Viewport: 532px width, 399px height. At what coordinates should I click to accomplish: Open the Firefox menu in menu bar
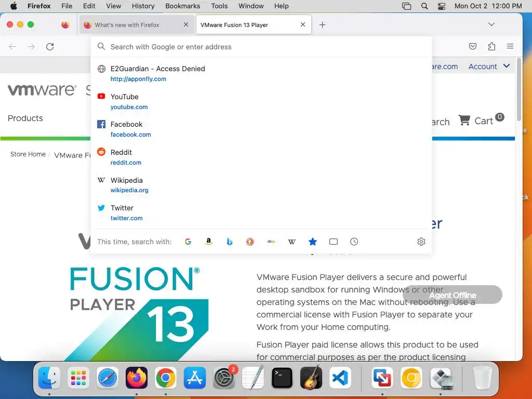click(39, 6)
